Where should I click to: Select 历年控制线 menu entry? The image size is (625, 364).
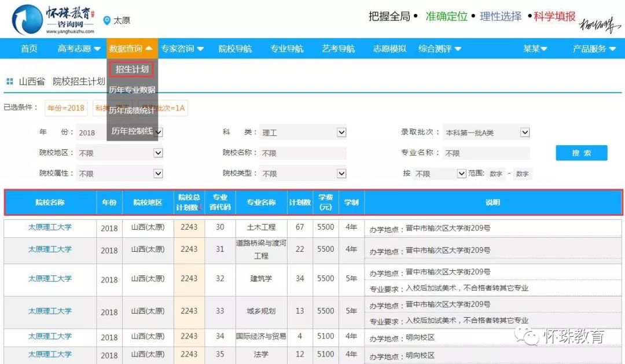point(132,131)
